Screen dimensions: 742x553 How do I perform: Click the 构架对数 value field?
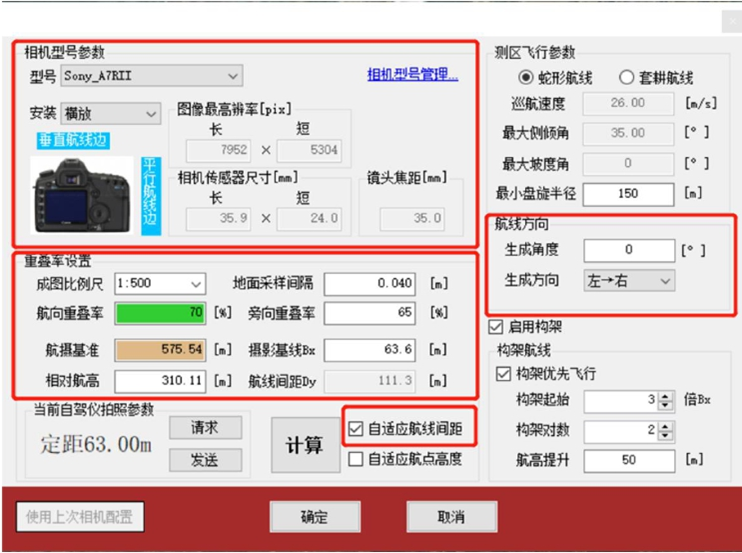coord(621,431)
